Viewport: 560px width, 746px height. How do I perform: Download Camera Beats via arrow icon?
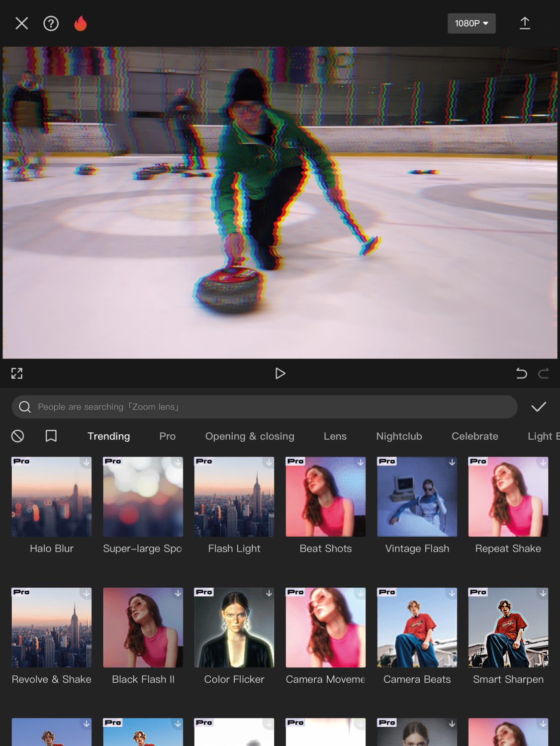point(452,593)
